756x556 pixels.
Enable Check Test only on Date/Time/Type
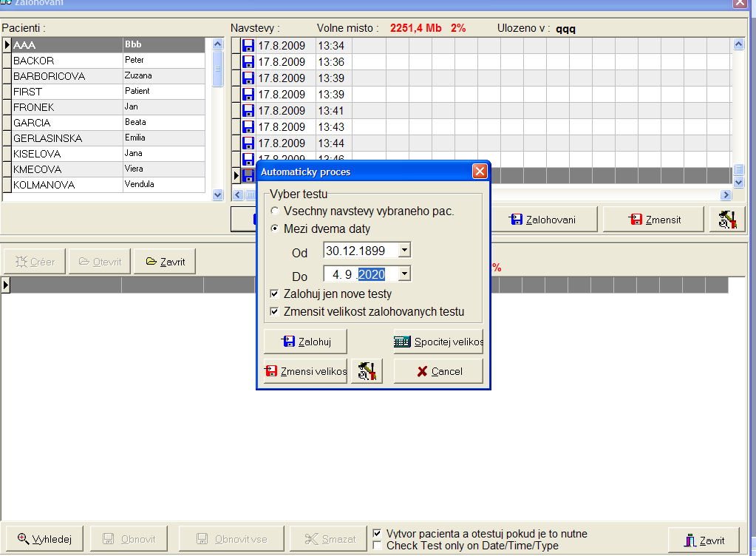(x=378, y=546)
